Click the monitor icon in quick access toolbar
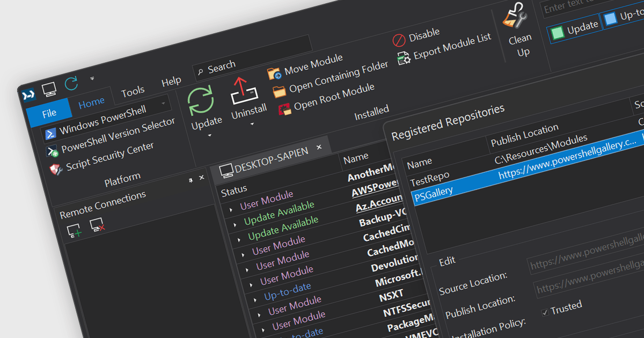Image resolution: width=644 pixels, height=338 pixels. [49, 89]
